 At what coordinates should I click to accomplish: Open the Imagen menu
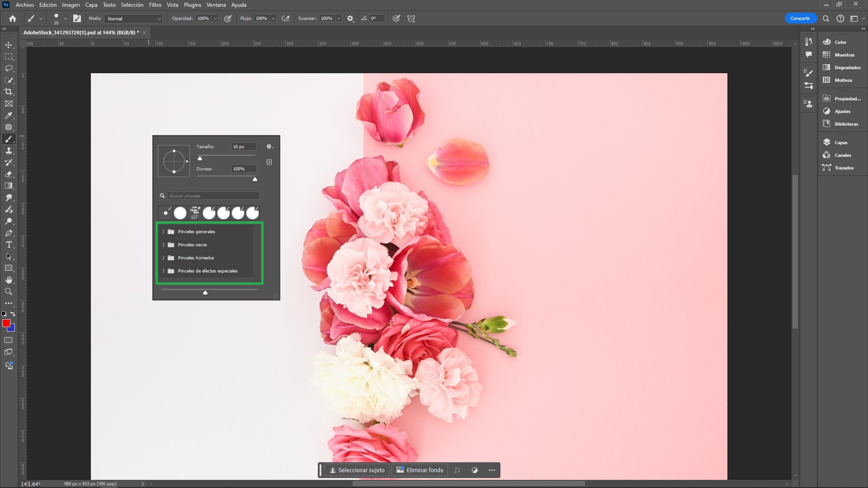[71, 5]
